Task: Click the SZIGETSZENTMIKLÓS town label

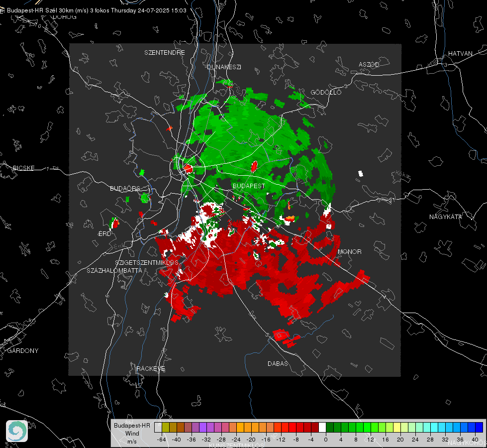Action: point(147,263)
